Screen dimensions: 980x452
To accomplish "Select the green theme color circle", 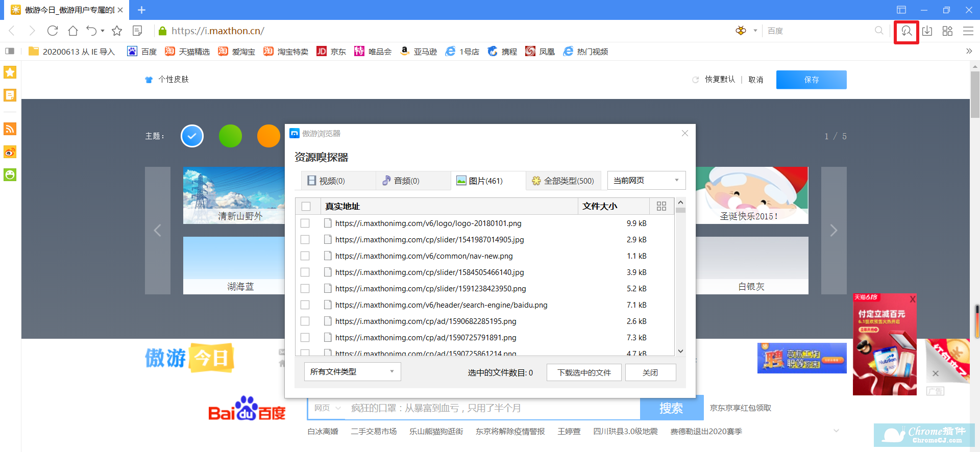I will click(230, 136).
